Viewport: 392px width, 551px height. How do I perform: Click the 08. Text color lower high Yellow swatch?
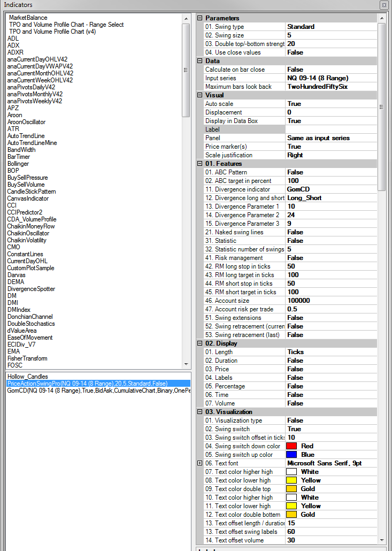pos(291,480)
